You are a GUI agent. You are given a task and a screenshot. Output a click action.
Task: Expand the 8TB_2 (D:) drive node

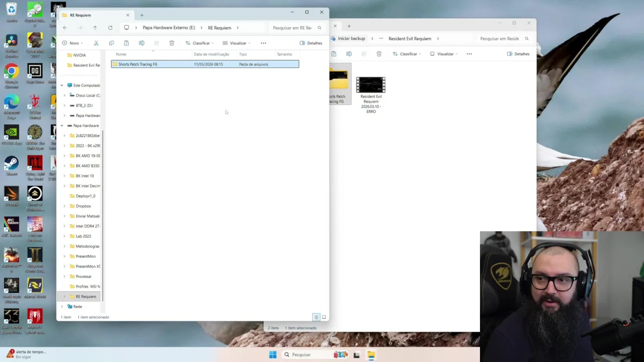(x=64, y=106)
